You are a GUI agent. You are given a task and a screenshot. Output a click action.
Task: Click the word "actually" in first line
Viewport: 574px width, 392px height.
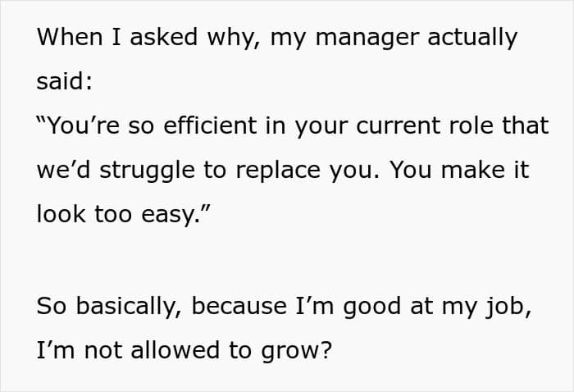coord(472,38)
